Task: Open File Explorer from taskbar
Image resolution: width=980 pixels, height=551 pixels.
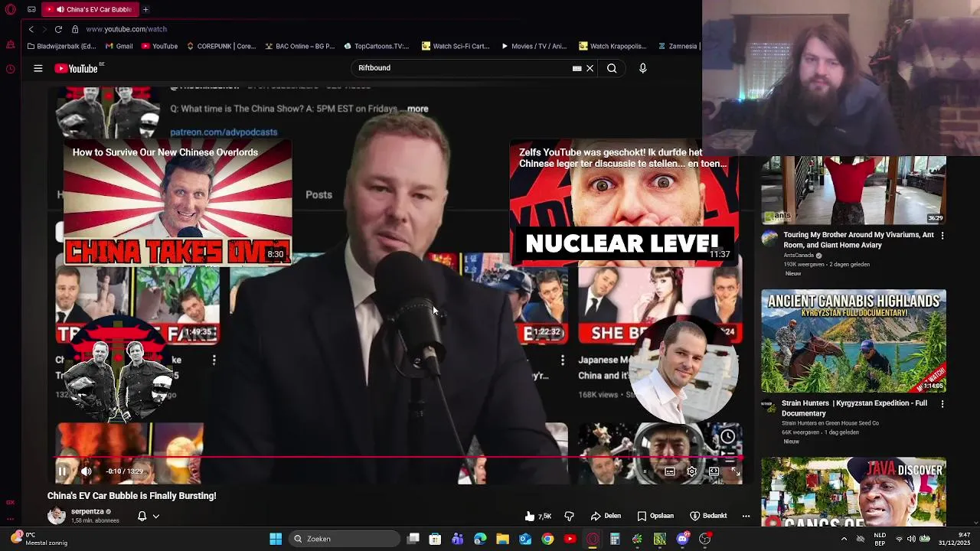Action: (502, 539)
